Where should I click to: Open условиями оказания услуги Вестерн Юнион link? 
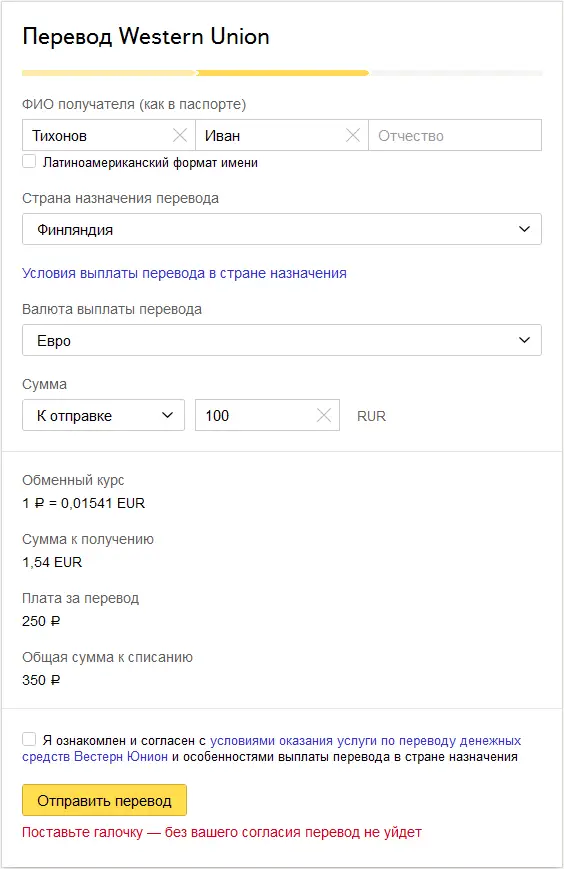(271, 749)
